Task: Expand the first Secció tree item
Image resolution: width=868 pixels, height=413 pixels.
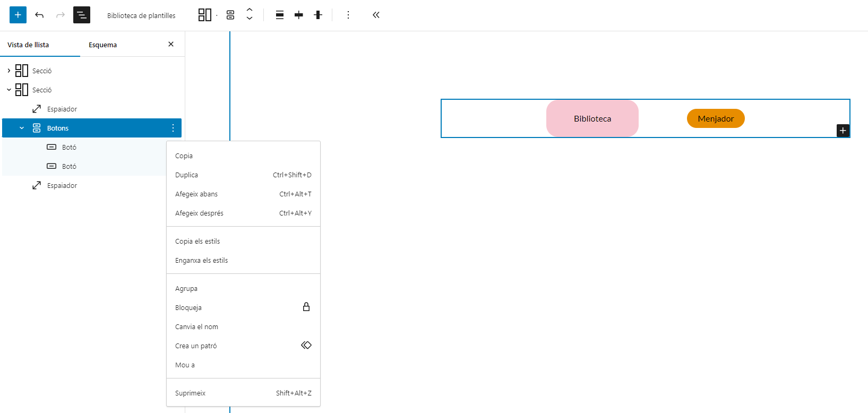Action: (x=9, y=71)
